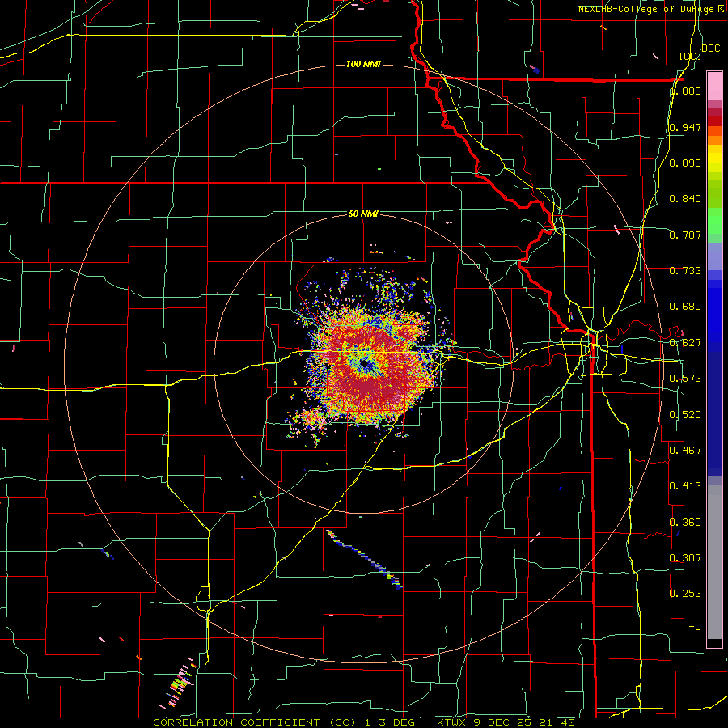Click the 0.520 scale value
Viewport: 728px width, 728px height.
pyautogui.click(x=685, y=415)
